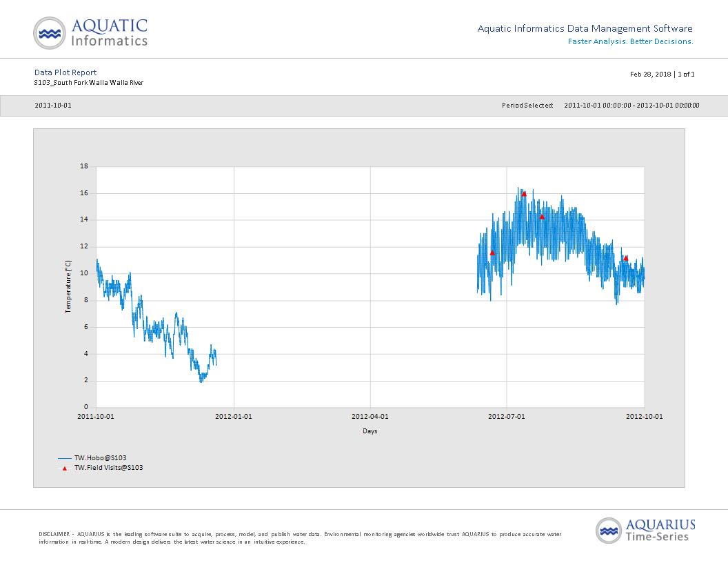This screenshot has height=563, width=728.
Task: Click S103_South Fork Walla Walla River subtitle
Action: [x=89, y=82]
